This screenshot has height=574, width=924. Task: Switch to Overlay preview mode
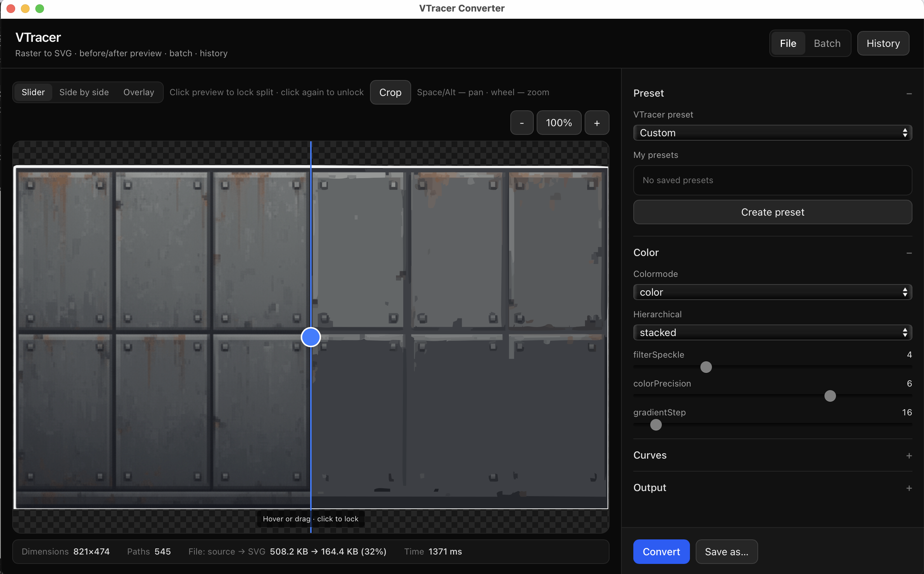(x=138, y=92)
